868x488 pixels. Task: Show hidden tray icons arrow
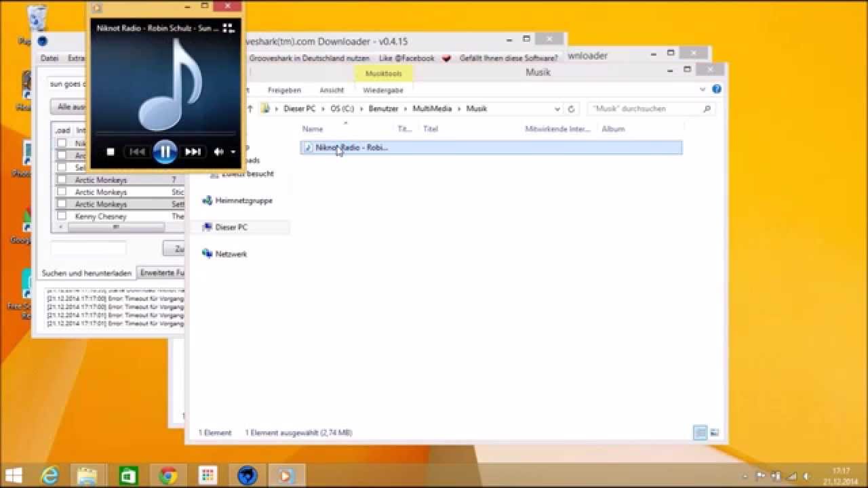[745, 476]
